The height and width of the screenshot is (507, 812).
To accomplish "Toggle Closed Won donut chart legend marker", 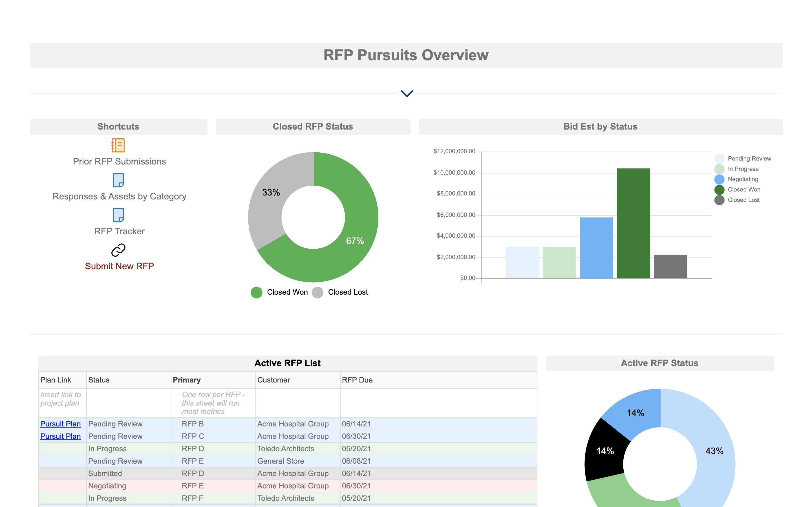I will [256, 292].
